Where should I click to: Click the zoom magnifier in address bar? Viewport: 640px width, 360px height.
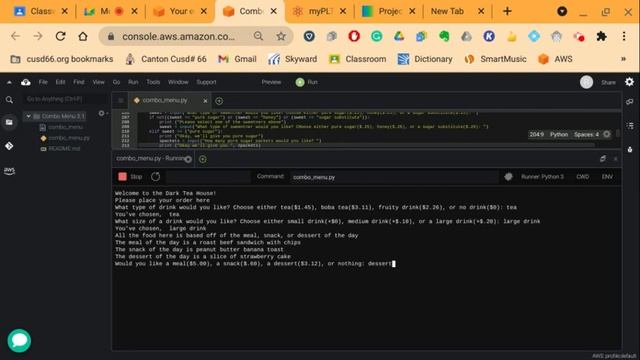pyautogui.click(x=258, y=36)
